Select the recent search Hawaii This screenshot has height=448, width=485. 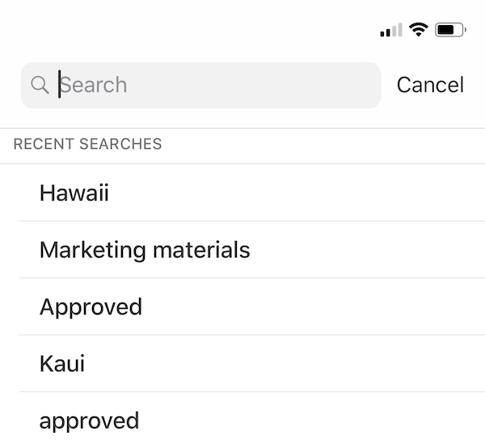(x=74, y=192)
